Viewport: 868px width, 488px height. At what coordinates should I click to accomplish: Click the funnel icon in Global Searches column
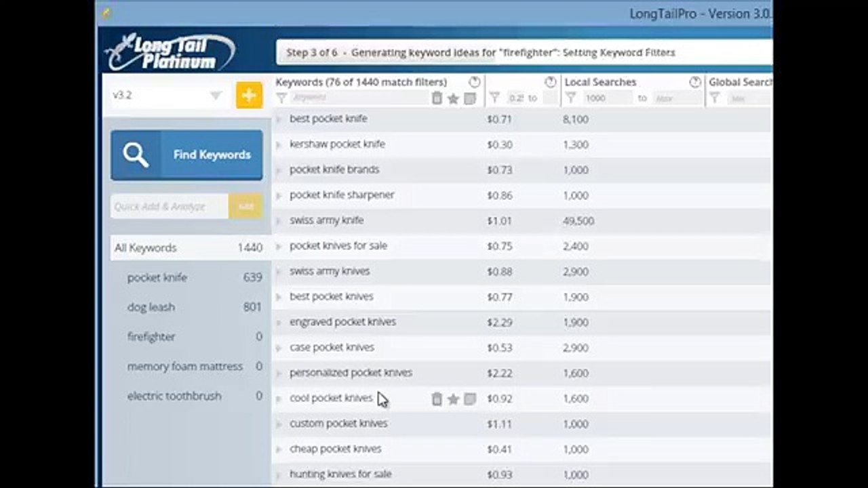pos(715,98)
